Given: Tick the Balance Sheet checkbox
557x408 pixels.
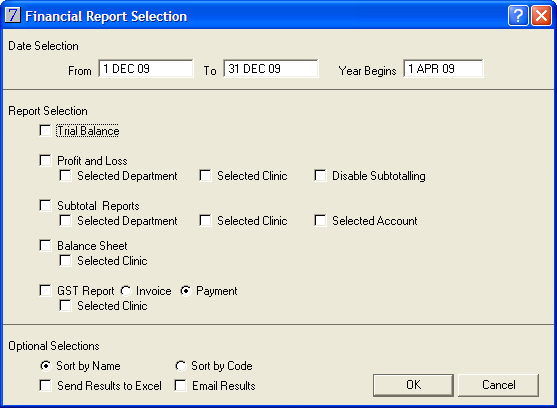Looking at the screenshot, I should [x=45, y=245].
